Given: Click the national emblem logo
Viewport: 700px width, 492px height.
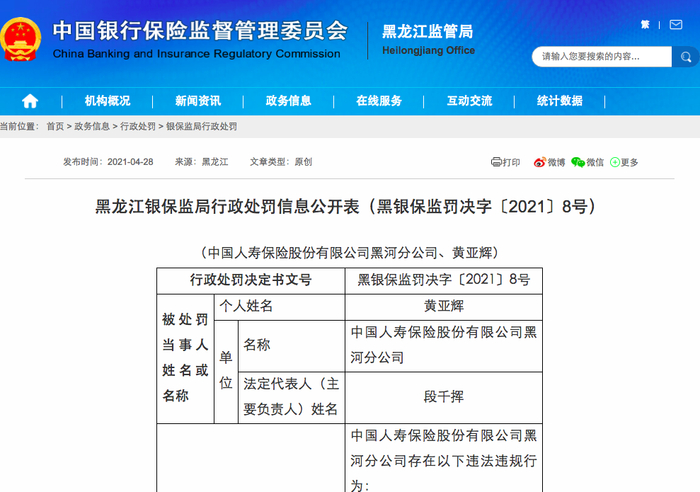Looking at the screenshot, I should 20,39.
